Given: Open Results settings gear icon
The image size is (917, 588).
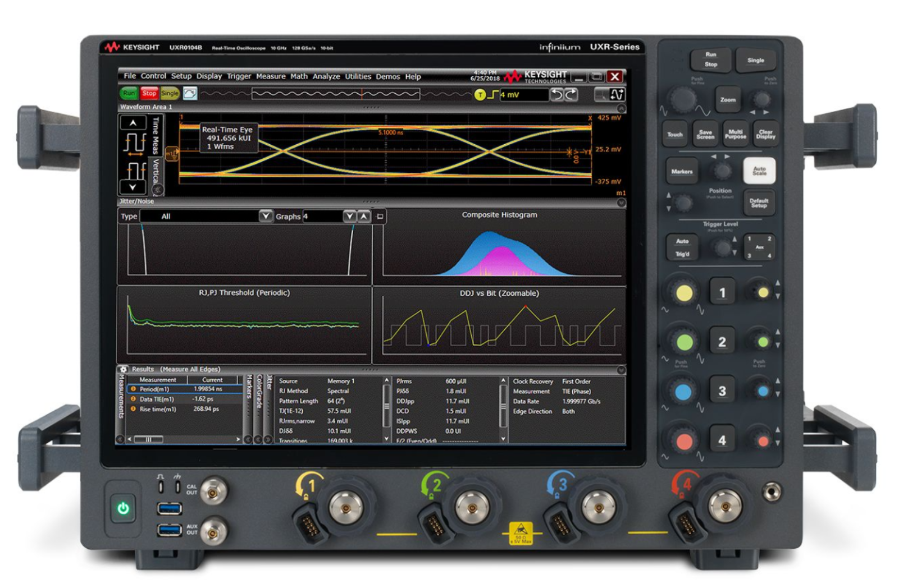Looking at the screenshot, I should [x=123, y=369].
